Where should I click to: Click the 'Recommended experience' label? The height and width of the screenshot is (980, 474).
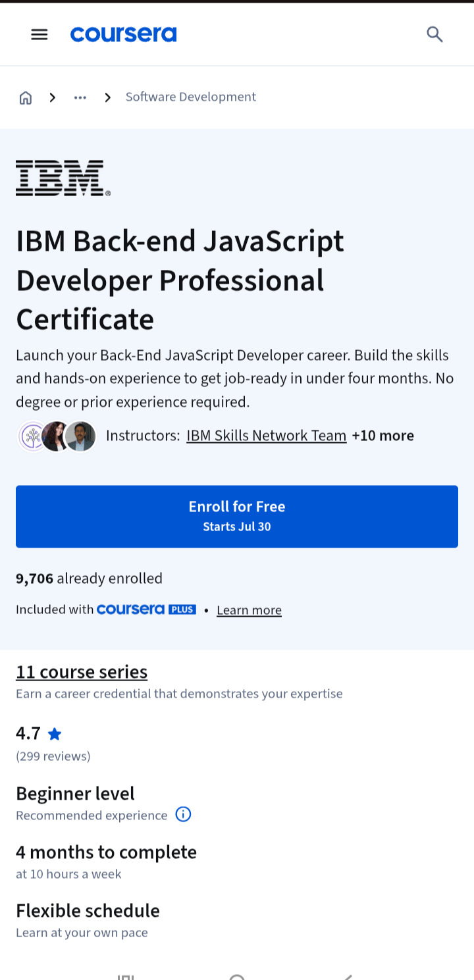point(92,815)
